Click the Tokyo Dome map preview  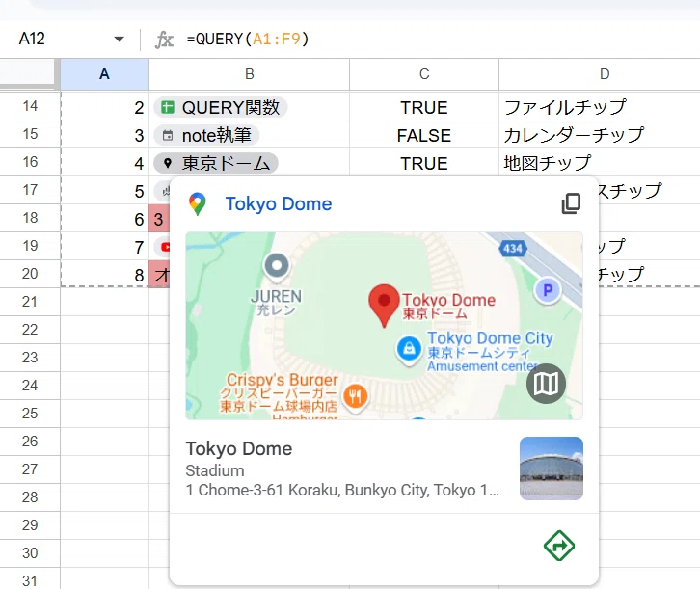(x=384, y=326)
